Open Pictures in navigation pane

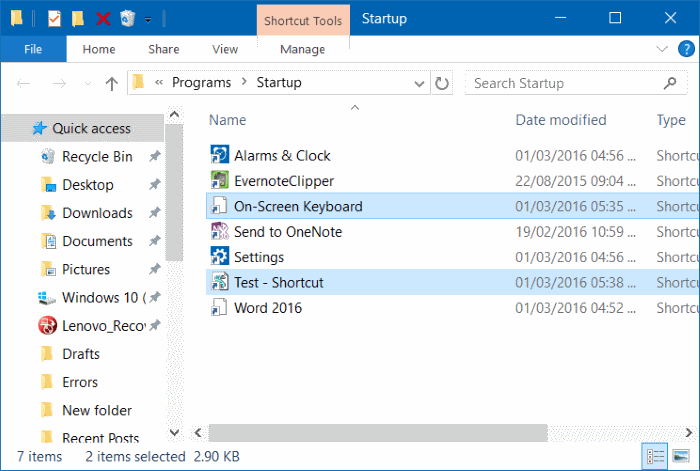pyautogui.click(x=86, y=269)
